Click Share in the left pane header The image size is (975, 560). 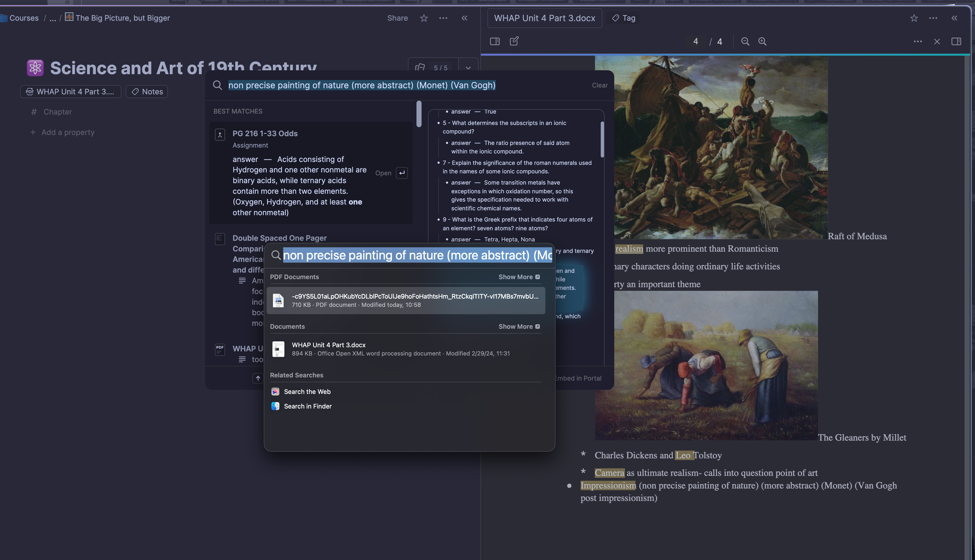[397, 18]
